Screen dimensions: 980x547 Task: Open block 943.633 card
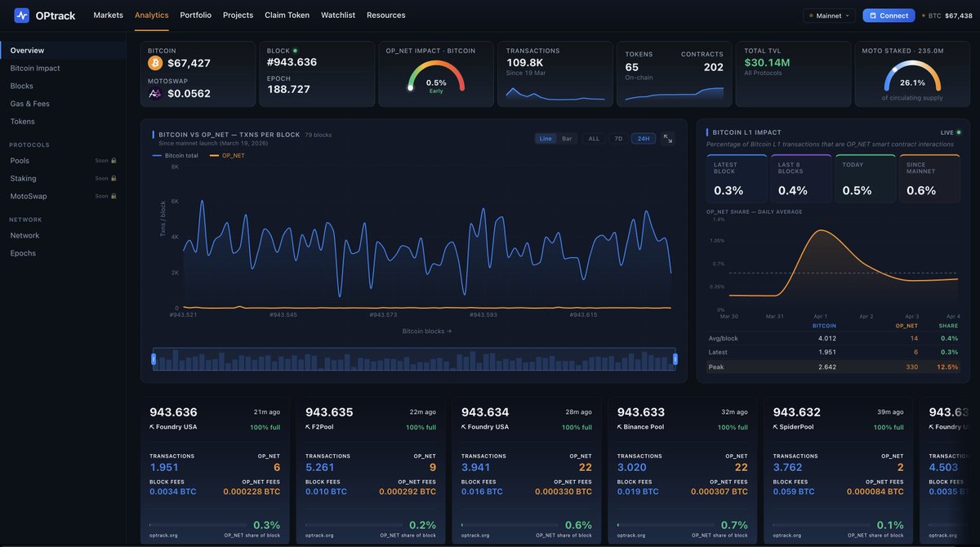683,470
